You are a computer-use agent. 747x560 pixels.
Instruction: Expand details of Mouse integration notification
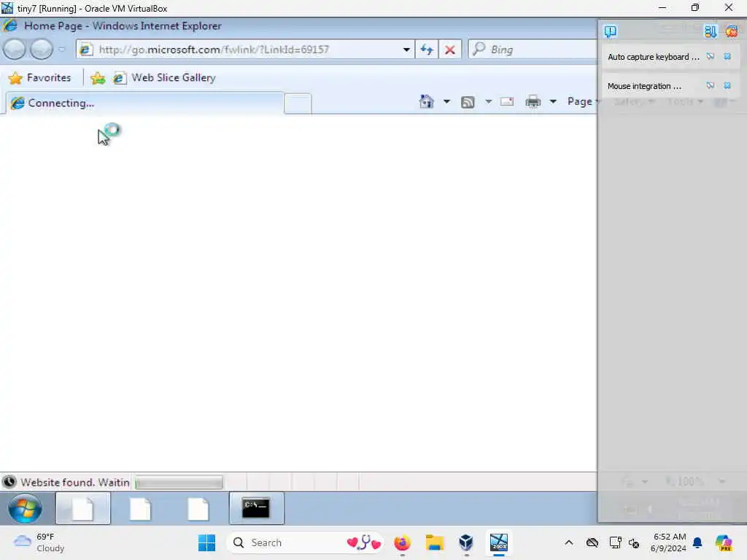(x=711, y=86)
